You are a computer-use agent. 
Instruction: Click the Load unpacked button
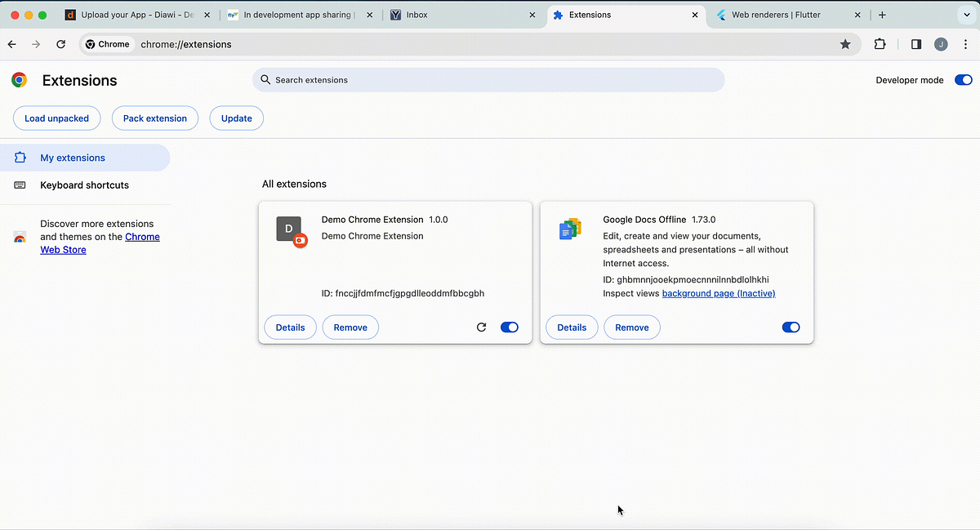pos(56,118)
